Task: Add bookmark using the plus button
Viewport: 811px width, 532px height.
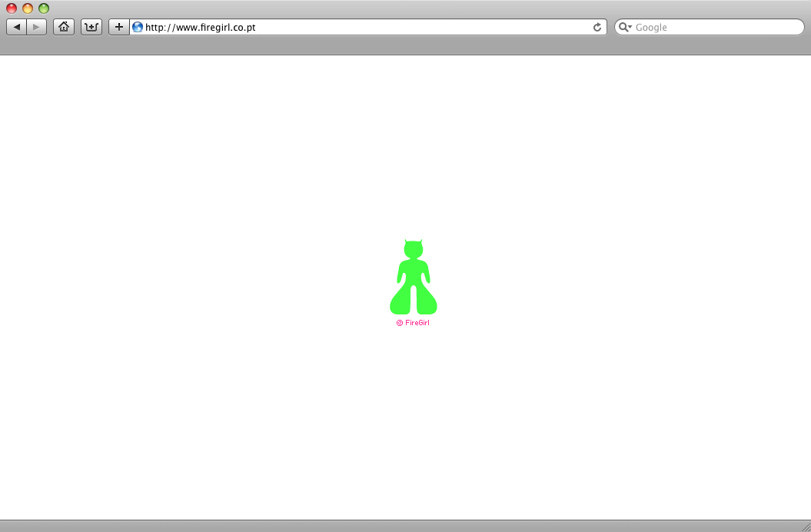Action: (x=119, y=27)
